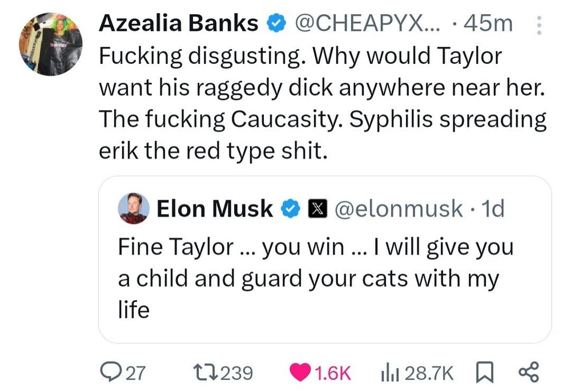Open the three-dot more options menu
The image size is (571, 392).
point(536,26)
